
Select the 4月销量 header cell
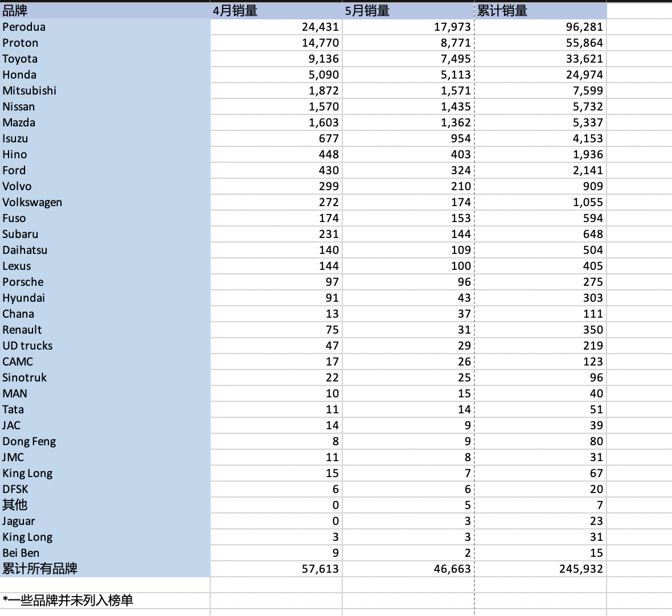click(x=276, y=11)
